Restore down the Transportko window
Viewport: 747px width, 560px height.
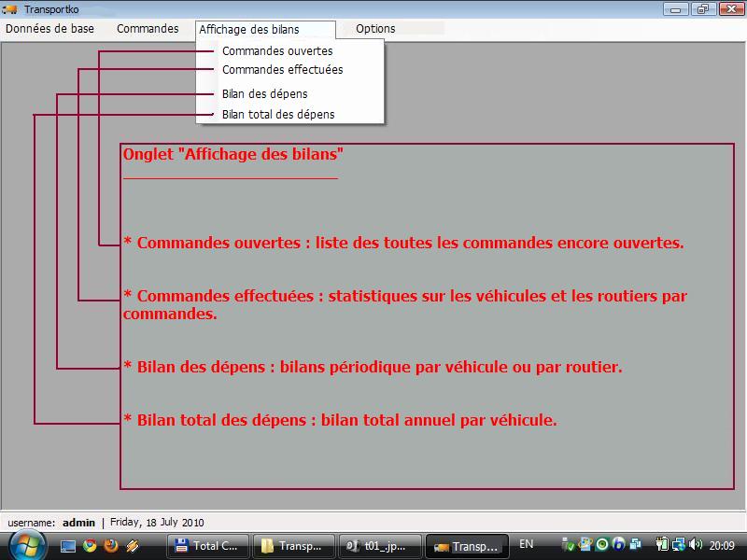tap(703, 9)
